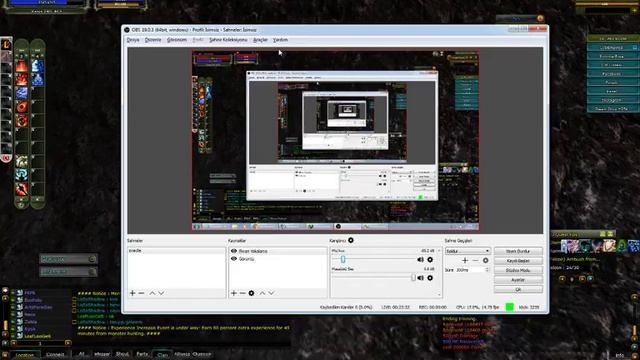640x360 pixels.
Task: Mute the Mic/Aux channel
Action: 420,260
